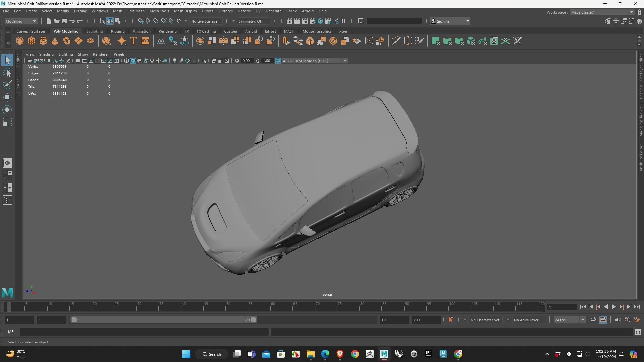Click the Multi-Cut tool shelf icon
The width and height of the screenshot is (644, 362).
(396, 41)
